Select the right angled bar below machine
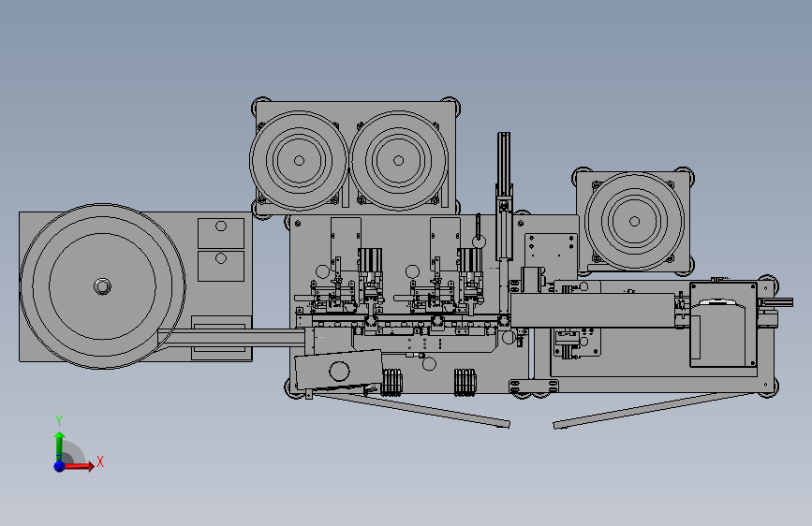Image resolution: width=812 pixels, height=526 pixels. (x=655, y=411)
